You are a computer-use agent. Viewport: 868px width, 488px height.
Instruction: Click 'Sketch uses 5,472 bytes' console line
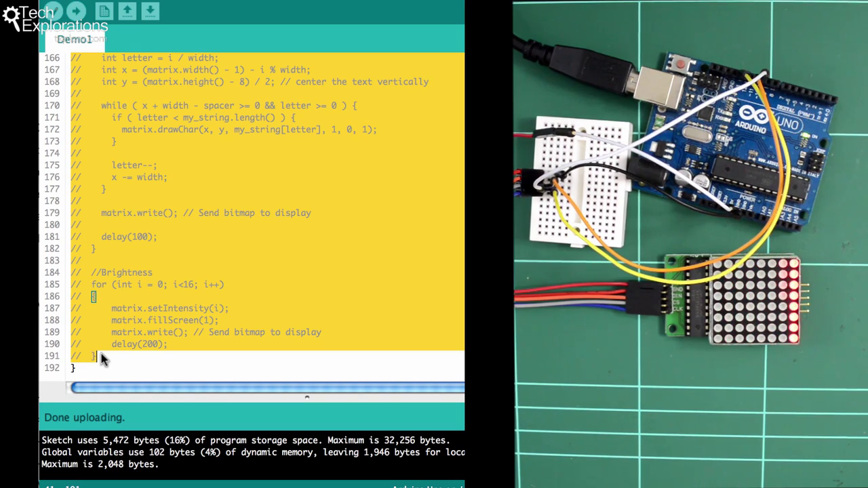(x=245, y=440)
